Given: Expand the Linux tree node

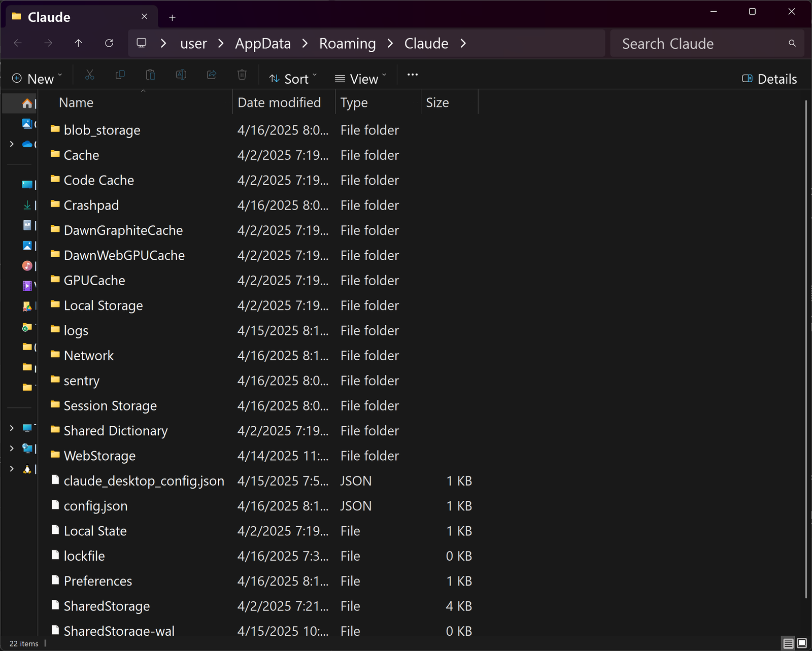Looking at the screenshot, I should [x=12, y=469].
